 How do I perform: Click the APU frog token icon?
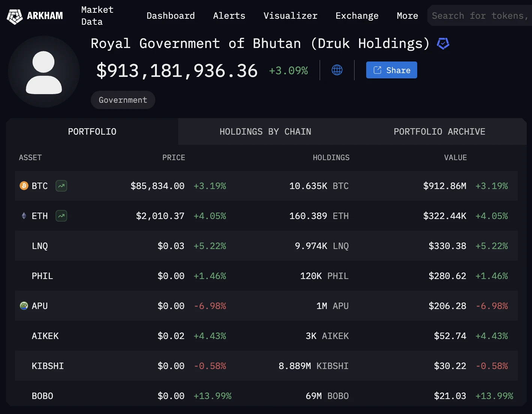pos(24,306)
